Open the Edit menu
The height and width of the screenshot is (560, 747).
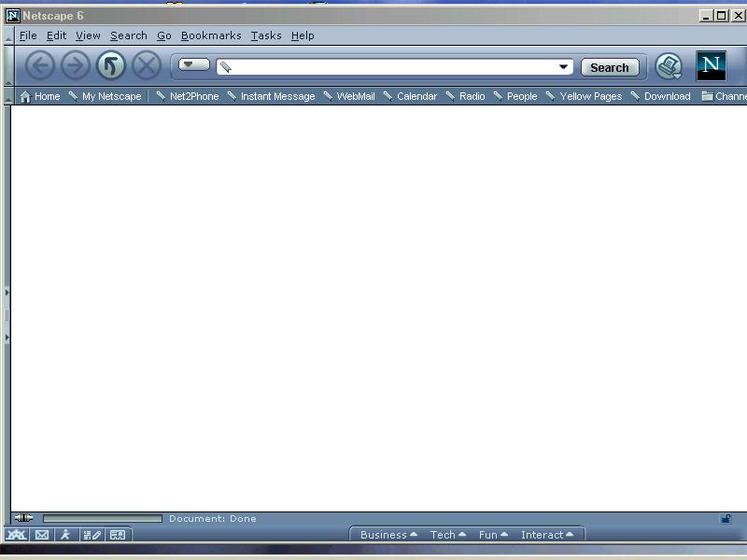(x=56, y=35)
